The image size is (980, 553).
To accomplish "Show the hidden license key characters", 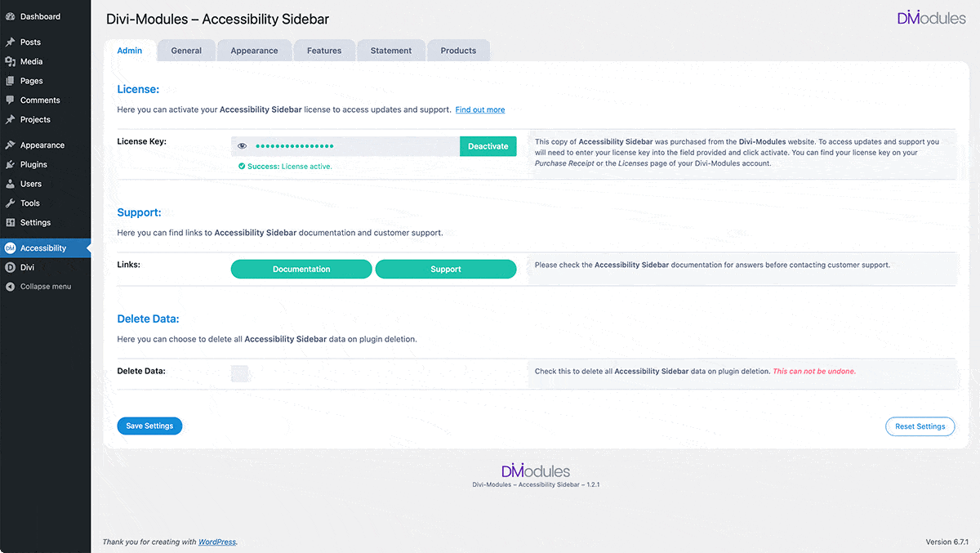I will (242, 145).
